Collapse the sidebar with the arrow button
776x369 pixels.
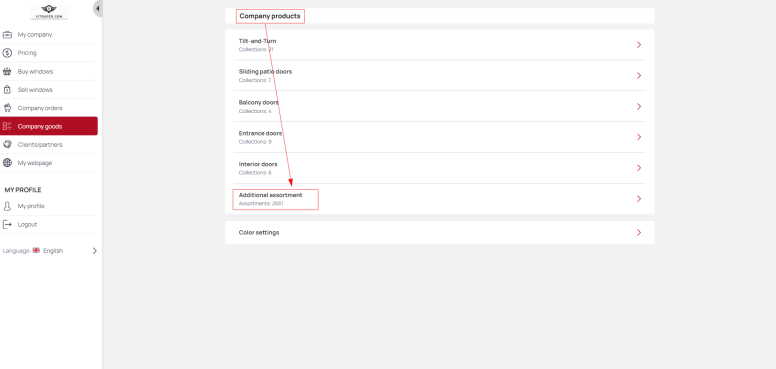(x=98, y=8)
